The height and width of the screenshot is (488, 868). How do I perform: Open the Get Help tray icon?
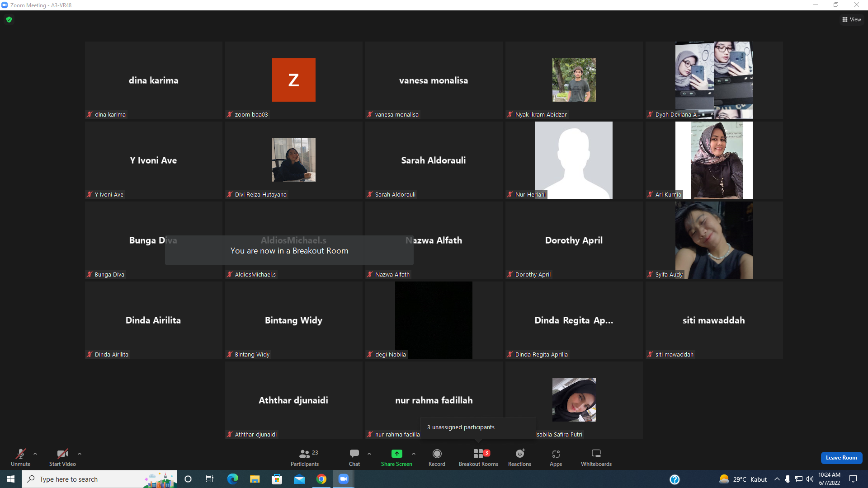click(x=675, y=479)
